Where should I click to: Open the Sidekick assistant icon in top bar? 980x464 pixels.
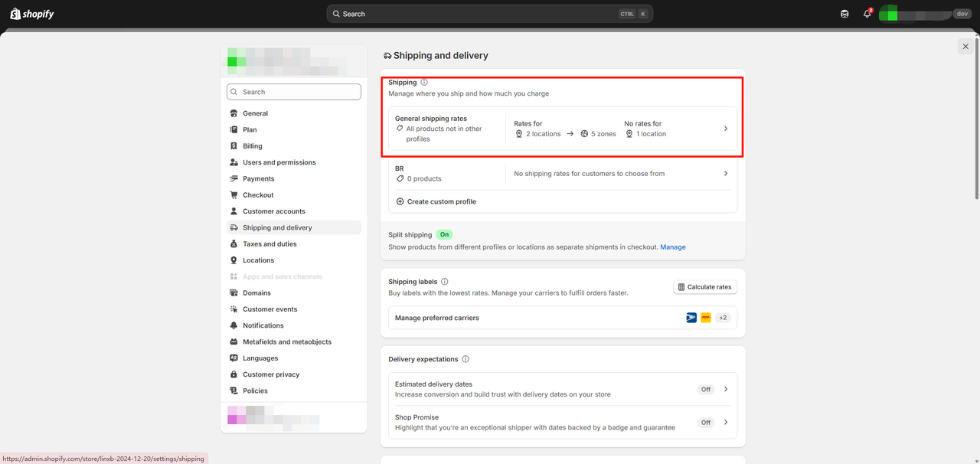[x=844, y=14]
